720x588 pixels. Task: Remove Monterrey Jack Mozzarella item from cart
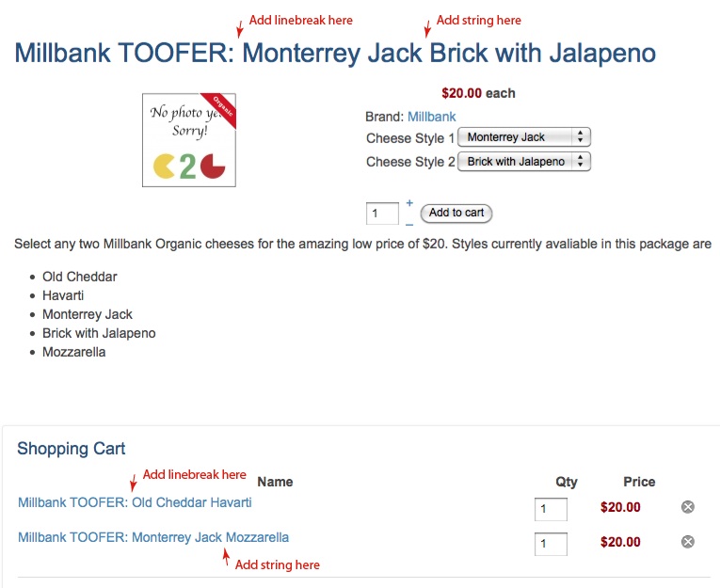click(x=687, y=542)
